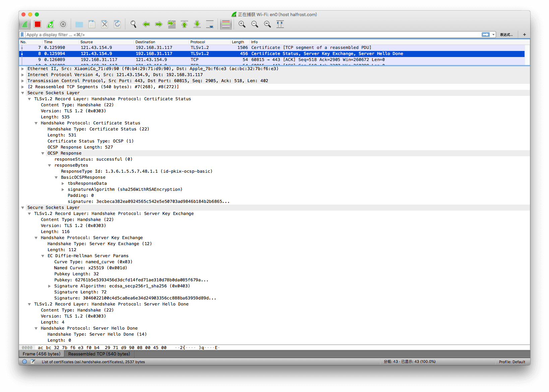This screenshot has width=549, height=392.
Task: Collapse the responseBytes node
Action: [49, 165]
